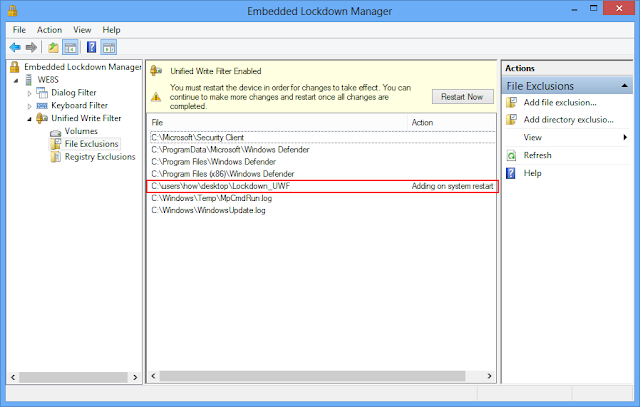640x407 pixels.
Task: Toggle the Show/Hide Console Tree icon
Action: (70, 48)
